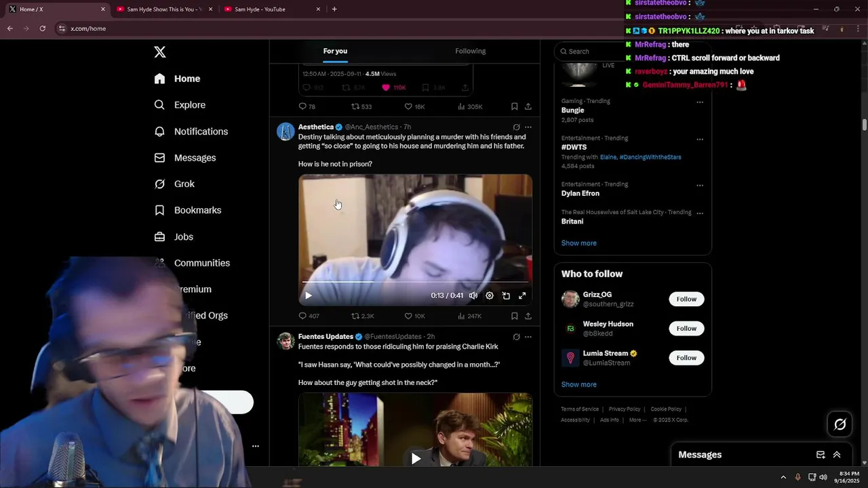Show hidden icons in the system tray
Image resolution: width=868 pixels, height=488 pixels.
point(783,477)
